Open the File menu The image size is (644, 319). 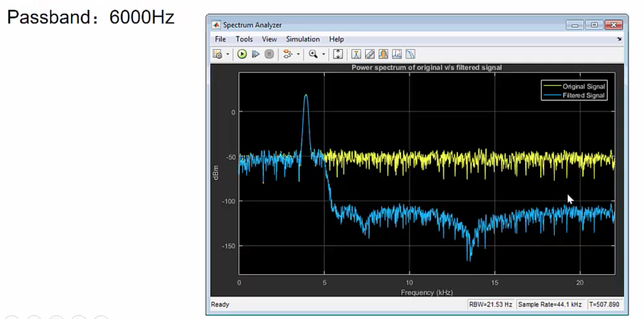(x=220, y=39)
